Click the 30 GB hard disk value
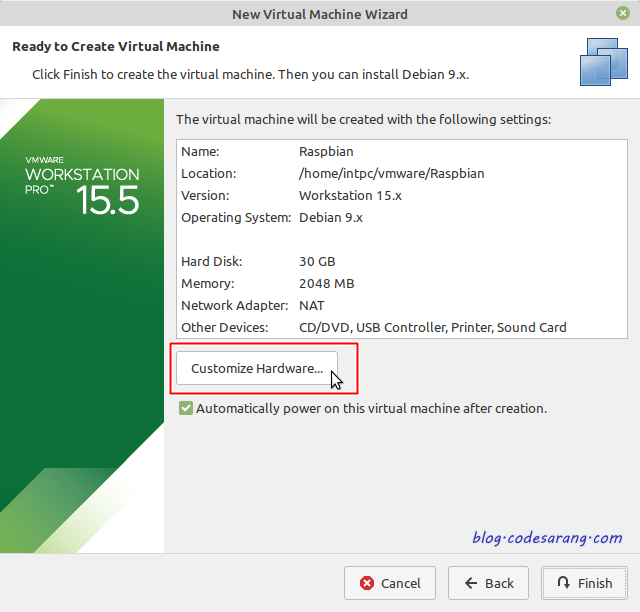Image resolution: width=640 pixels, height=612 pixels. click(x=317, y=261)
